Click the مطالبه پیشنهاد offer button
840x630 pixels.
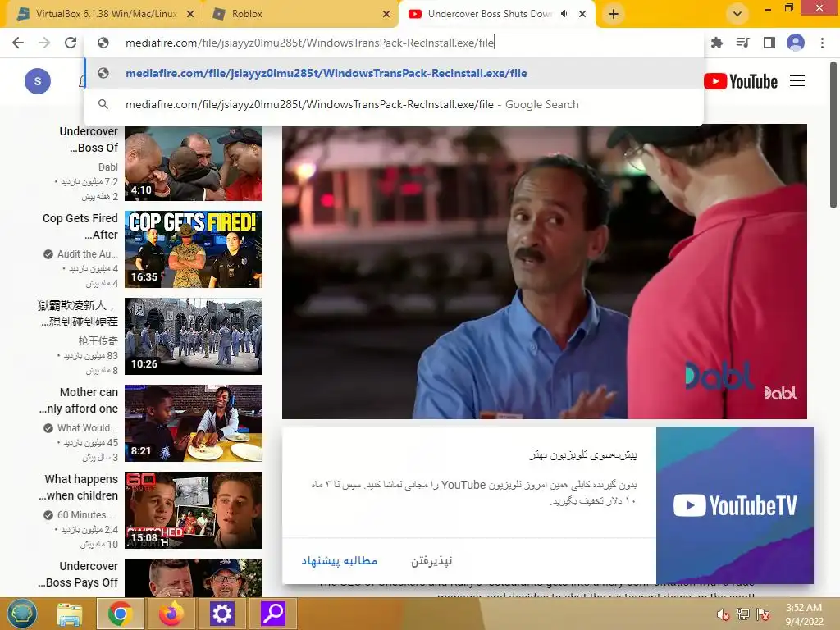339,561
